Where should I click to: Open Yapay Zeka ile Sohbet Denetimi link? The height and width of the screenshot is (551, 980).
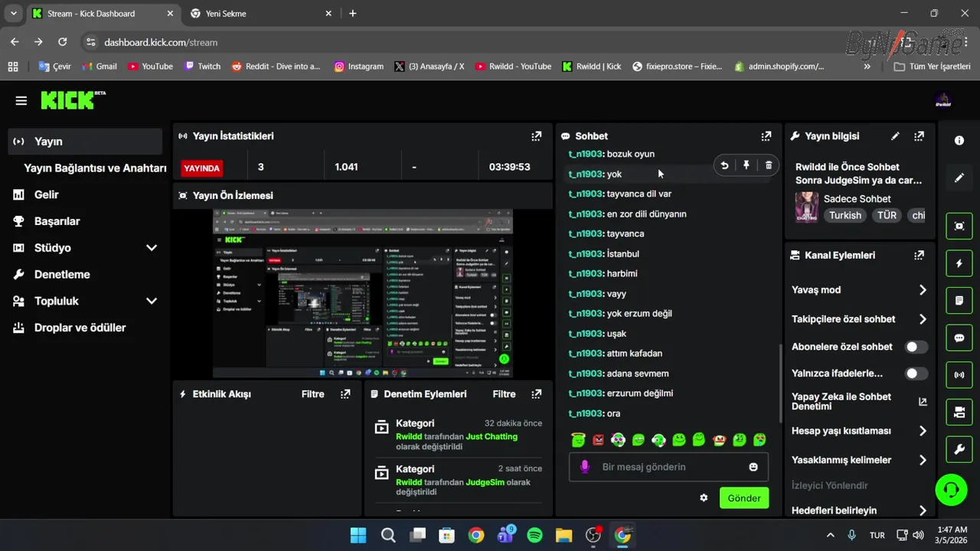859,402
